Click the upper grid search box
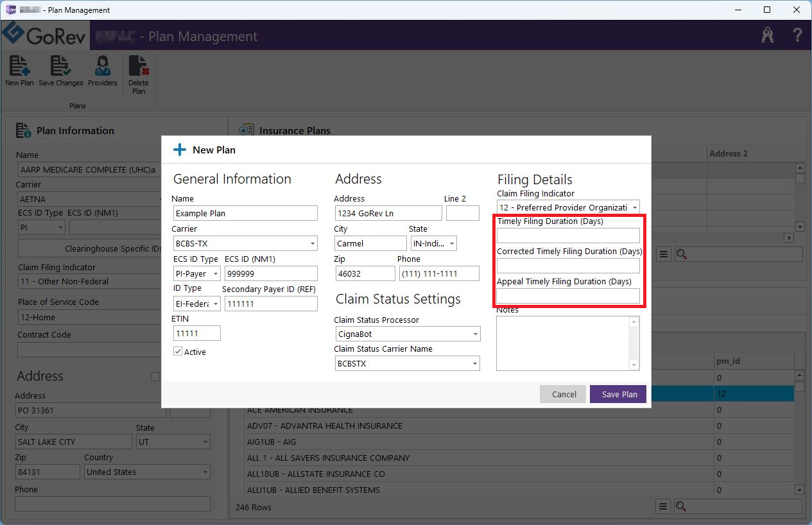This screenshot has height=525, width=812. click(x=738, y=255)
